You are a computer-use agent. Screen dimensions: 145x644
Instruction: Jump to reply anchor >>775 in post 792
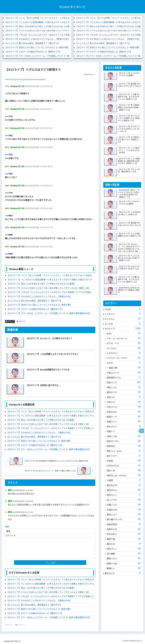coord(9,116)
